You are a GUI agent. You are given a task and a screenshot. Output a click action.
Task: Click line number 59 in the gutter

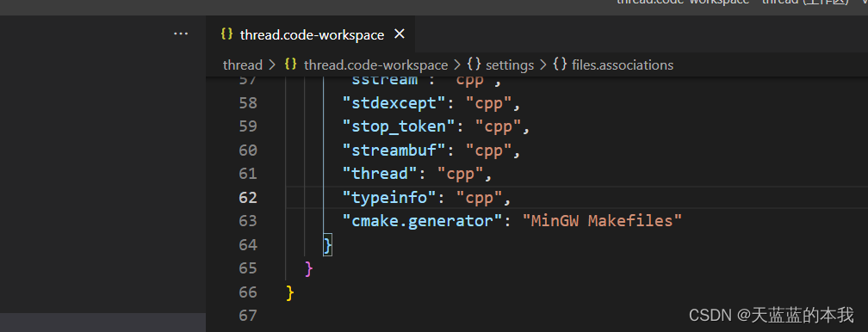pos(248,126)
